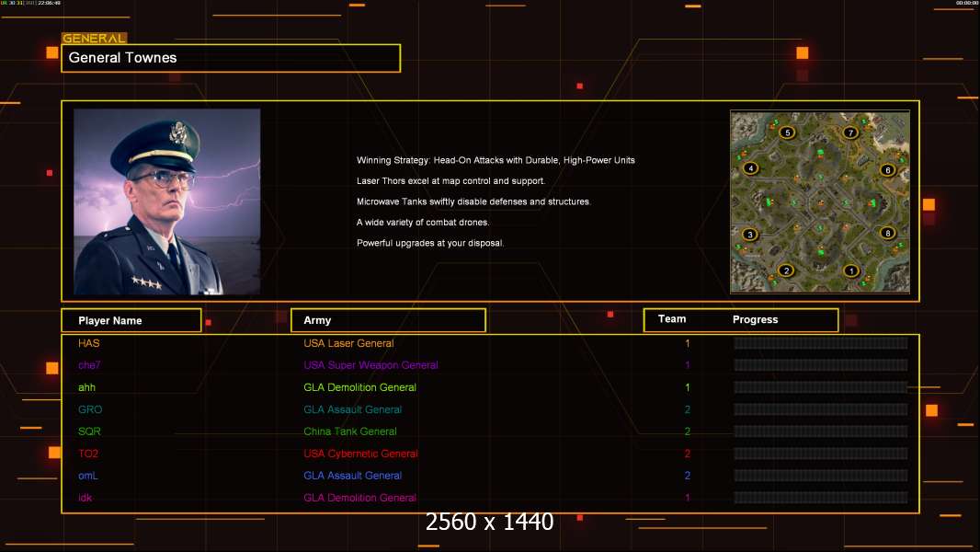Click team number for player idk

[x=688, y=498]
